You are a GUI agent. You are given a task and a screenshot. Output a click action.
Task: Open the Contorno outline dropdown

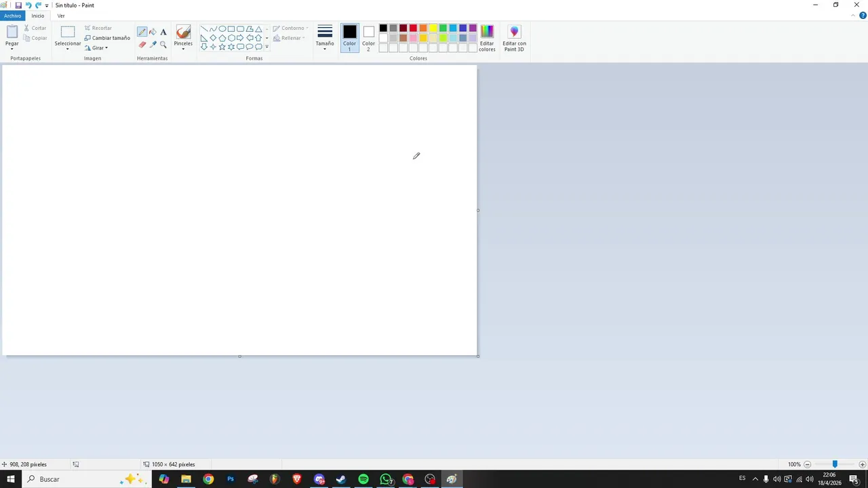click(291, 28)
